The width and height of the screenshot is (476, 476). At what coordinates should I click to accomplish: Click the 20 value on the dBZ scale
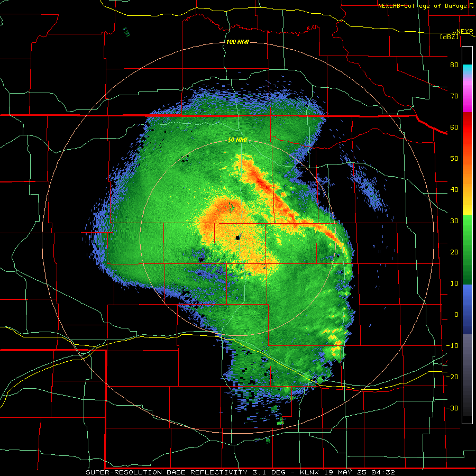[x=454, y=252]
